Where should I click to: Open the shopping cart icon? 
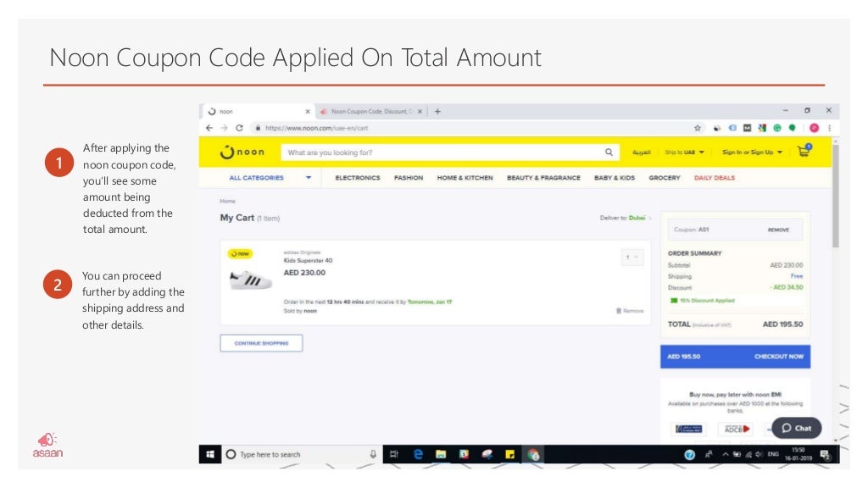coord(804,151)
